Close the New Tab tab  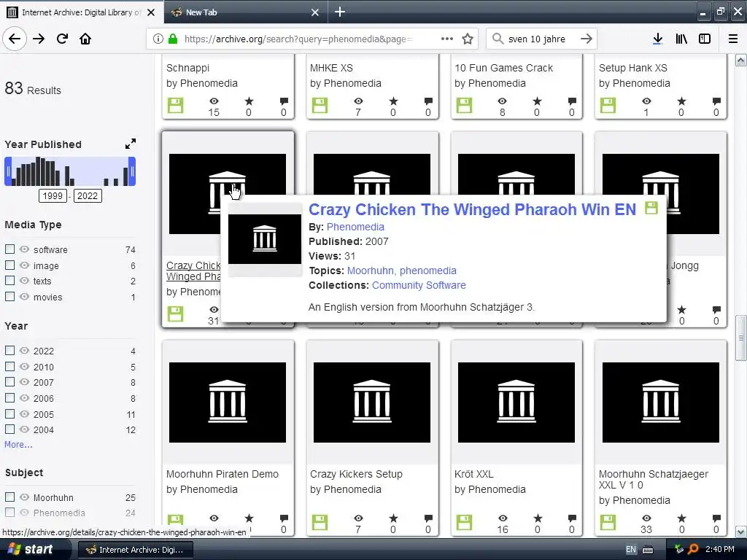[x=315, y=12]
